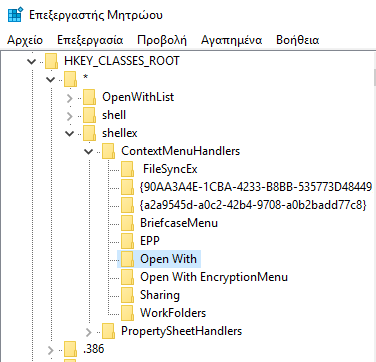376x362 pixels.
Task: Select the FileSyncEx folder icon
Action: (128, 169)
